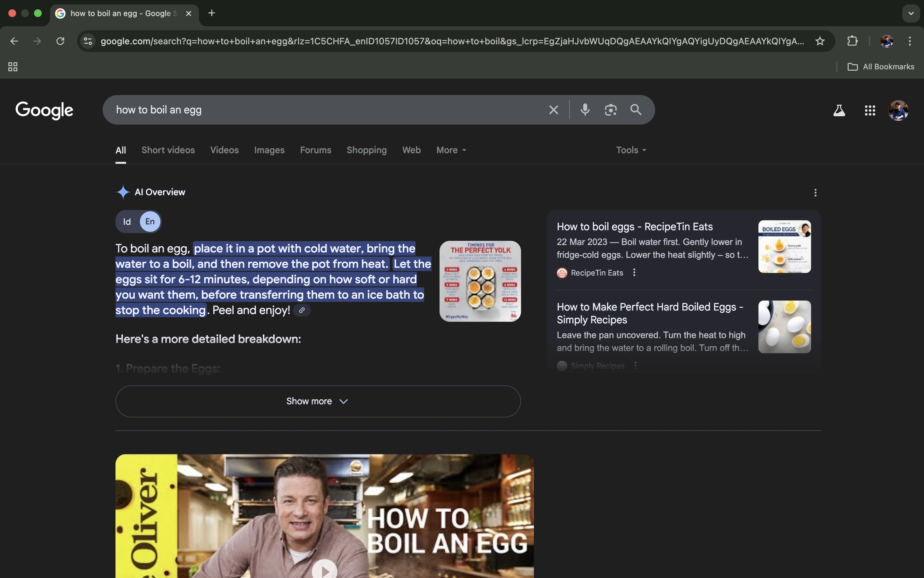Open the source link chip after 'Peel and enjoy!'
The height and width of the screenshot is (578, 924).
(x=302, y=311)
